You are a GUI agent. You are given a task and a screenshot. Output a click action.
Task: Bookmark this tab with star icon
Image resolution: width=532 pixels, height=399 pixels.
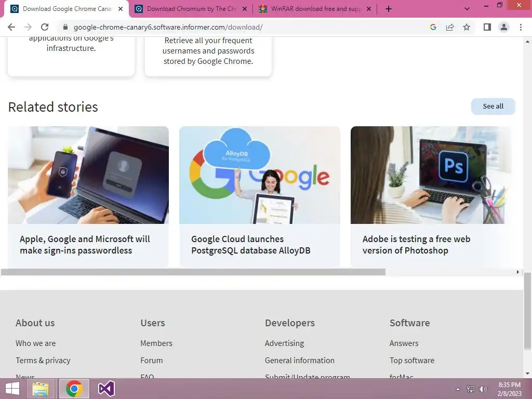pyautogui.click(x=467, y=27)
